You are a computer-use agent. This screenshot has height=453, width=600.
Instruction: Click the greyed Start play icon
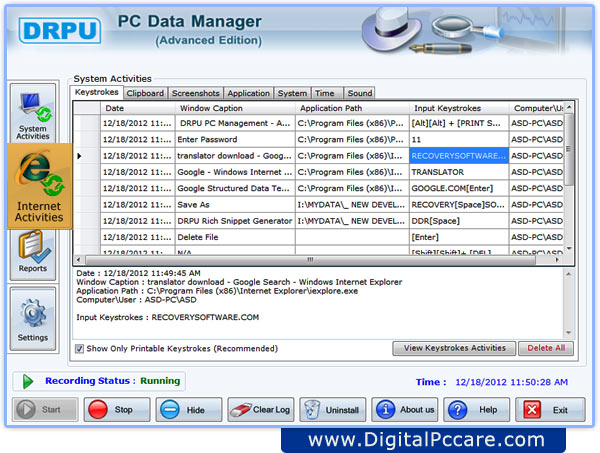click(26, 410)
